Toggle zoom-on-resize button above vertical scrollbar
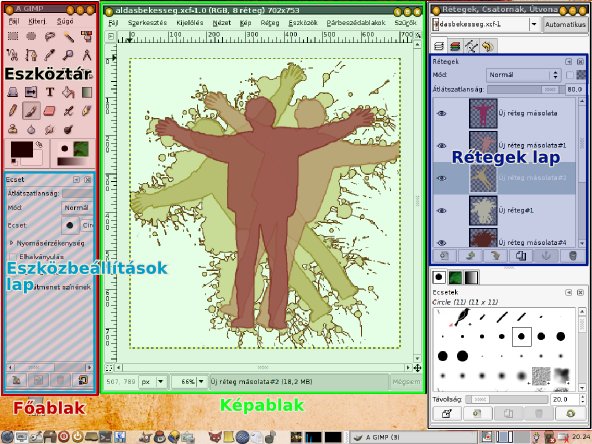Viewport: 592px width, 444px height. click(x=418, y=35)
